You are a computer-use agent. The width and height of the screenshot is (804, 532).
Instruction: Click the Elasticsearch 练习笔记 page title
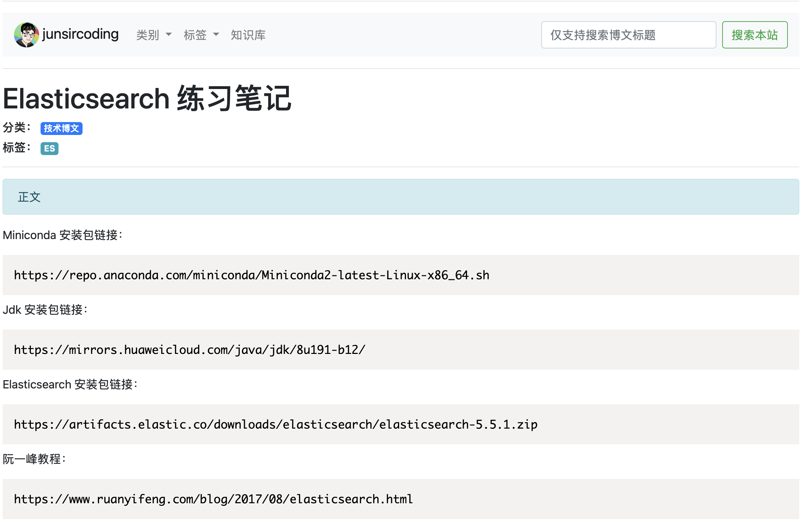click(147, 99)
